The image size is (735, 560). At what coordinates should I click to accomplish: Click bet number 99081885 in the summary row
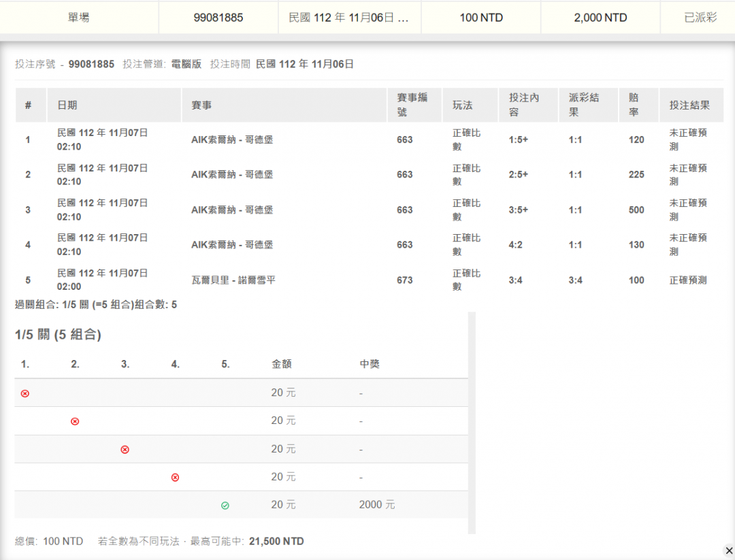(218, 18)
